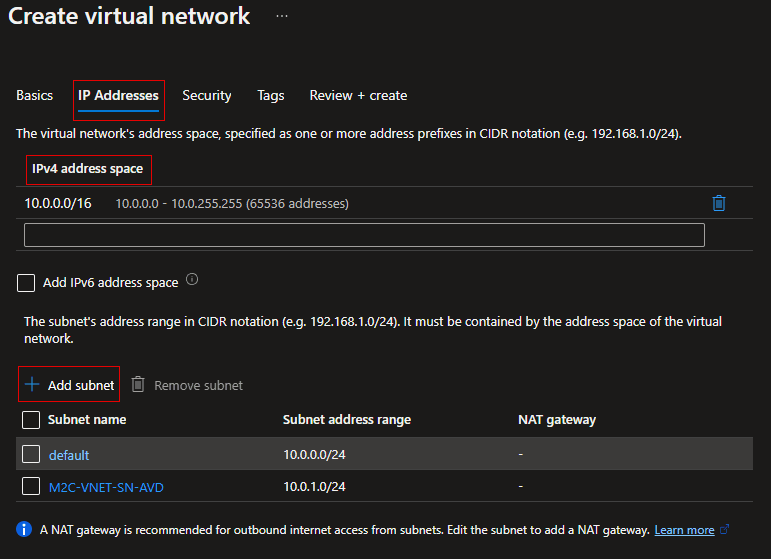Open the M2C-VNET-SN-AVD subnet link
Screen dimensions: 771x559
pyautogui.click(x=106, y=487)
